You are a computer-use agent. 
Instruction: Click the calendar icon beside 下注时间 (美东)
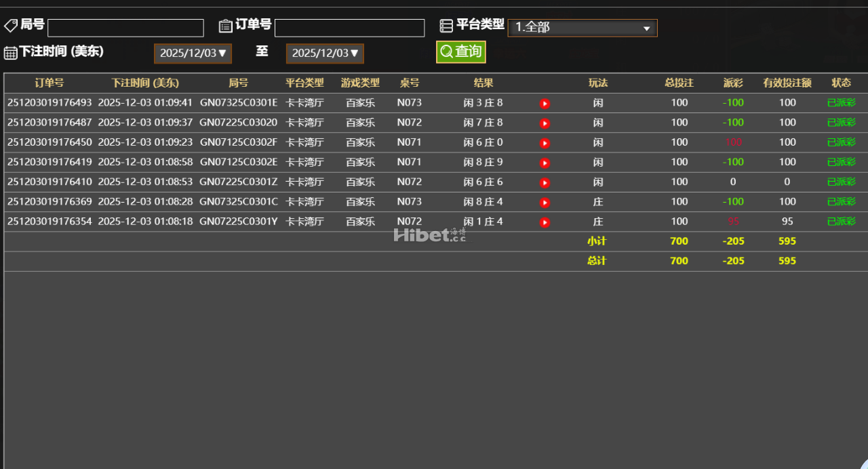[x=9, y=52]
